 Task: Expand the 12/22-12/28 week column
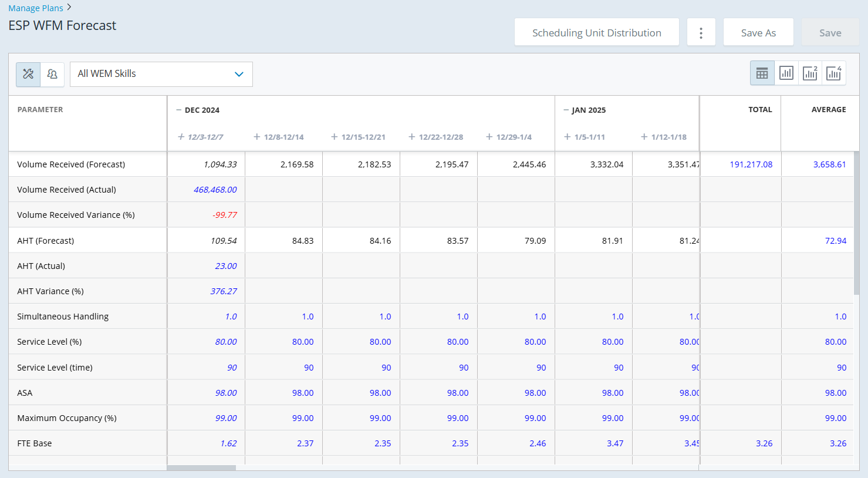412,137
